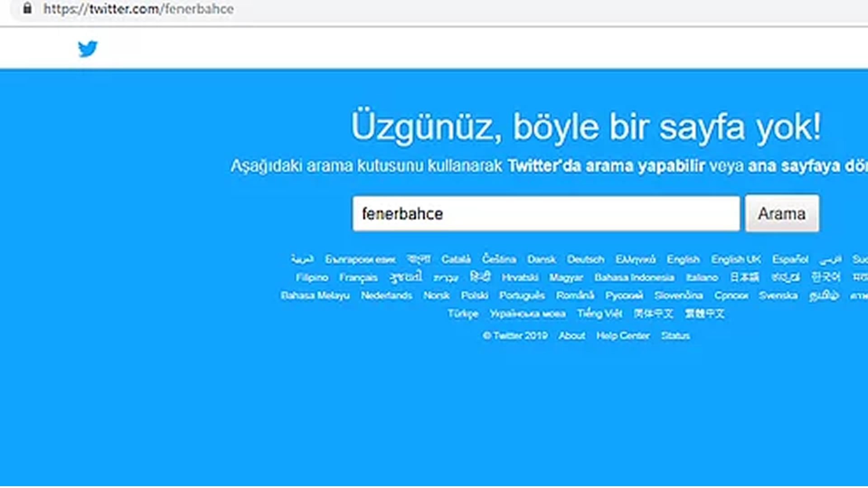This screenshot has width=868, height=488.
Task: Select Bahasa Indonesia language link
Action: pos(634,277)
